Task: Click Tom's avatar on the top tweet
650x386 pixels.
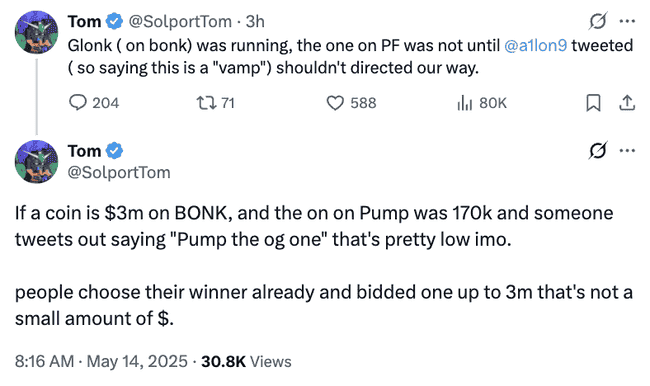Action: [x=36, y=32]
